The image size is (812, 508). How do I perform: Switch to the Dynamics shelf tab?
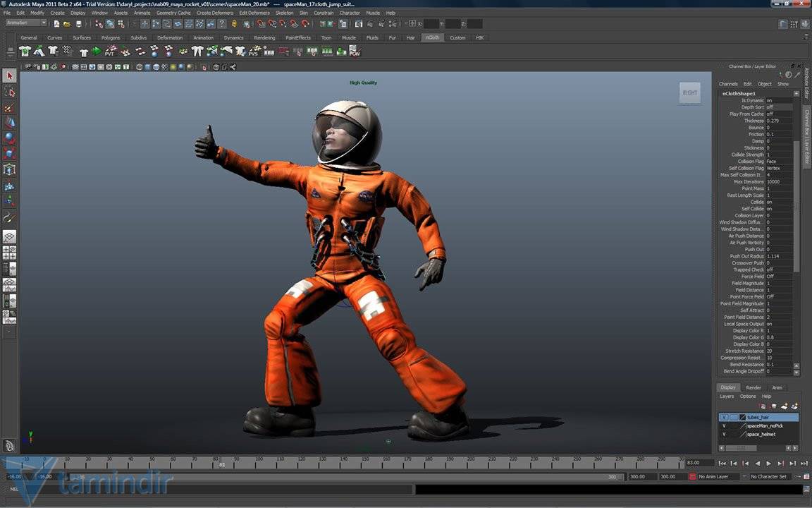233,37
